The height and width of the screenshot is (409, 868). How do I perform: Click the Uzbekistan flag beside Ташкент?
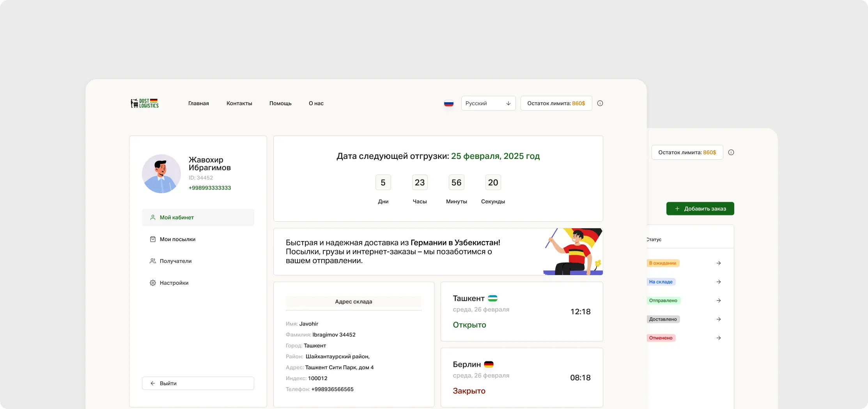tap(493, 298)
